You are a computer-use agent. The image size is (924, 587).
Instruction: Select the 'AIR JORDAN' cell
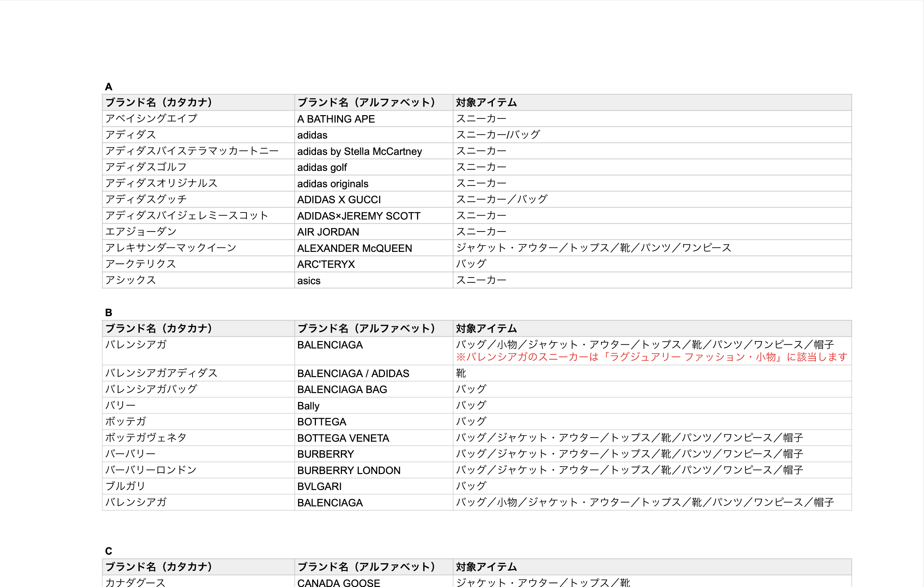374,231
